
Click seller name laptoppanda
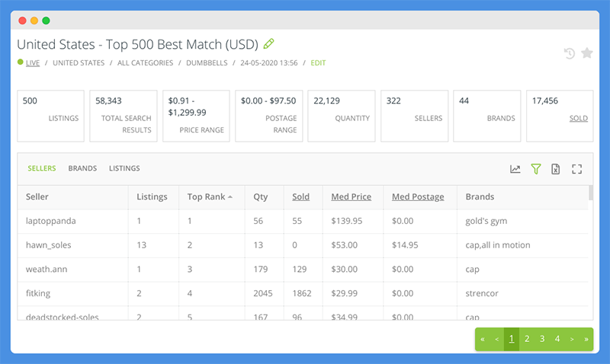50,221
